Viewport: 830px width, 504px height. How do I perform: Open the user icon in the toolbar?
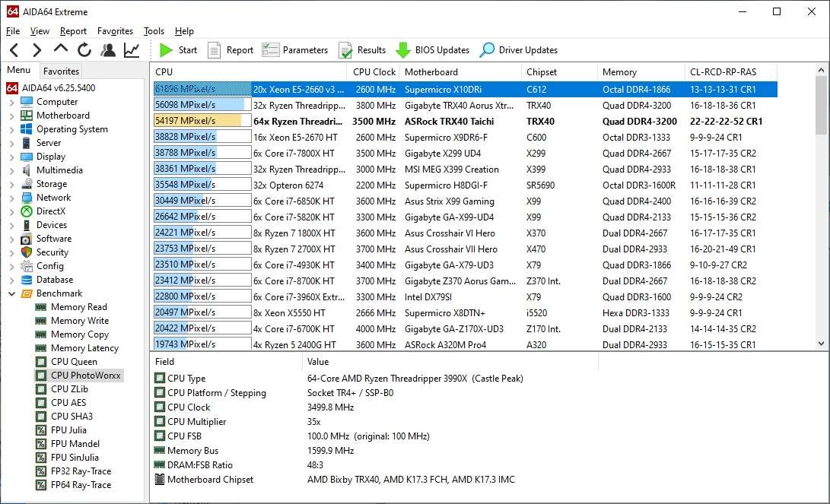(108, 50)
